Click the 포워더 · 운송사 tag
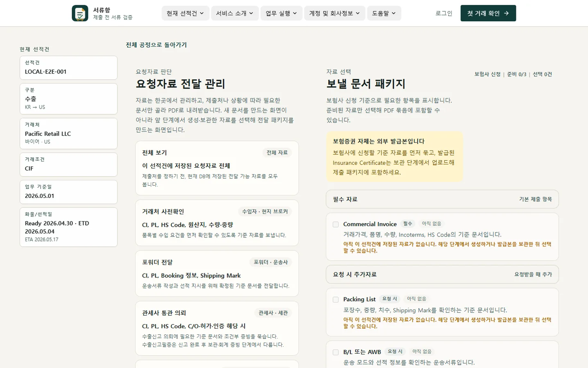588x368 pixels. tap(271, 262)
